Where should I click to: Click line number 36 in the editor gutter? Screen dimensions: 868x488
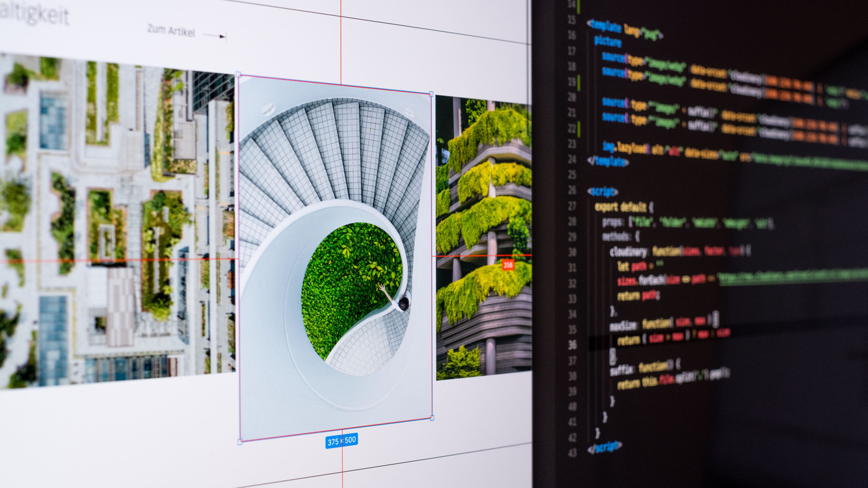pos(572,344)
